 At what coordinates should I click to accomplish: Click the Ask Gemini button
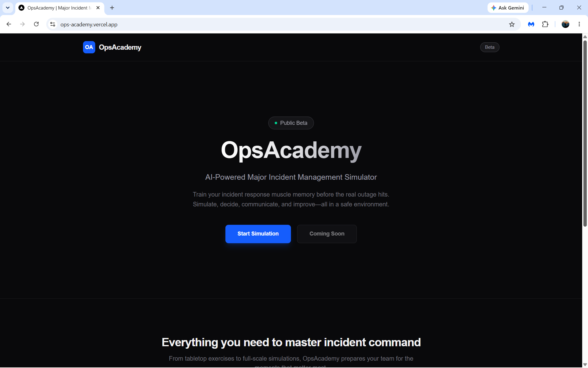(x=508, y=8)
